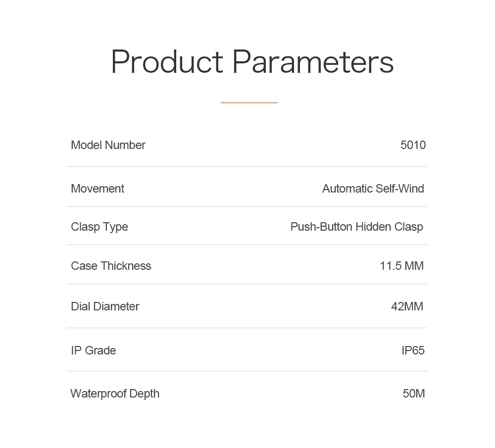Image resolution: width=495 pixels, height=448 pixels.
Task: Click the word Thickness in the table
Action: point(126,266)
